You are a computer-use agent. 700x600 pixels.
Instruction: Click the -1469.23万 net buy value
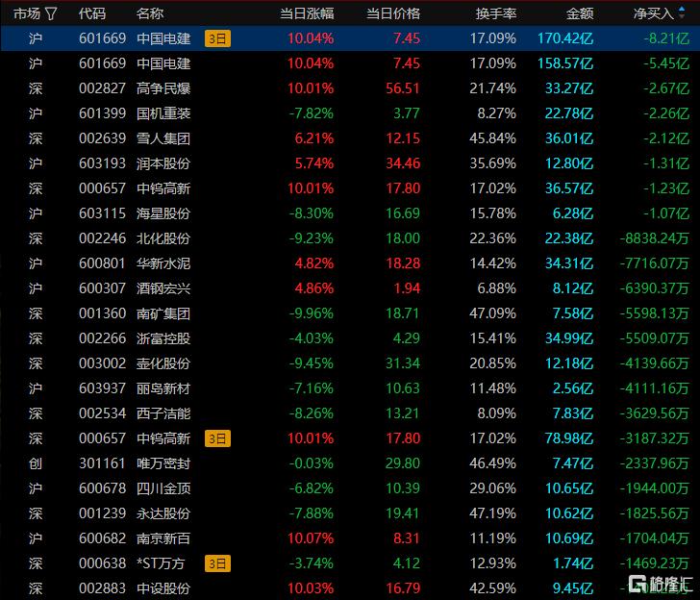click(654, 563)
